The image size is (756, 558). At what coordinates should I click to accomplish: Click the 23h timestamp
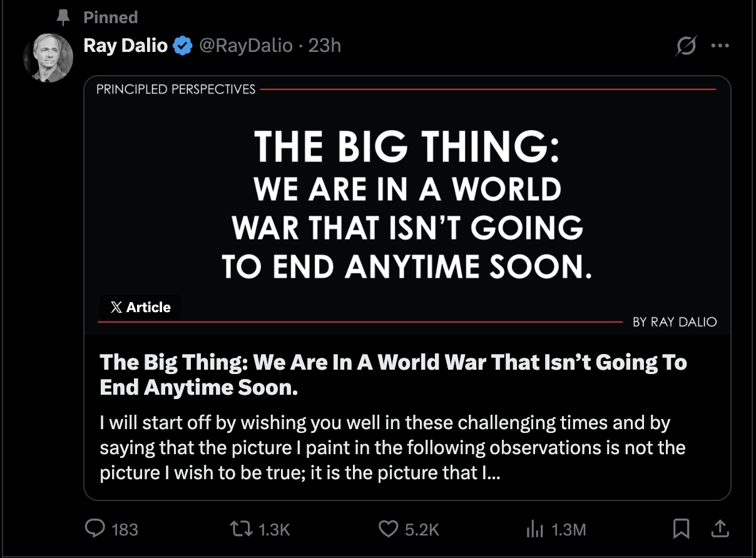click(x=325, y=46)
